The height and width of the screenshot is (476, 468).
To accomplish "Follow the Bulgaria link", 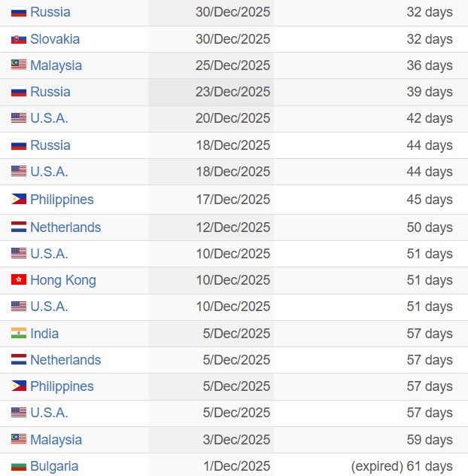I will point(54,466).
